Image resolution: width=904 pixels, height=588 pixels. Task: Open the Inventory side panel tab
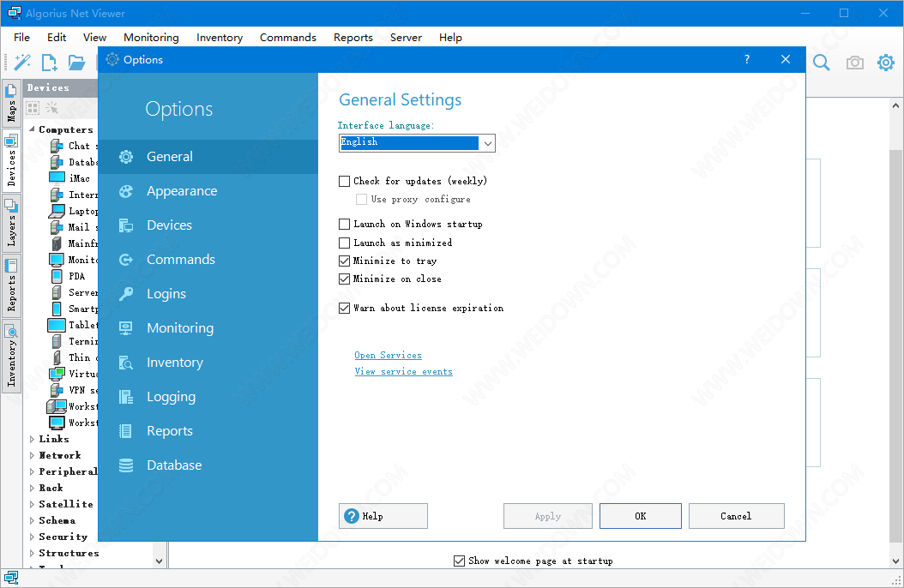coord(11,357)
